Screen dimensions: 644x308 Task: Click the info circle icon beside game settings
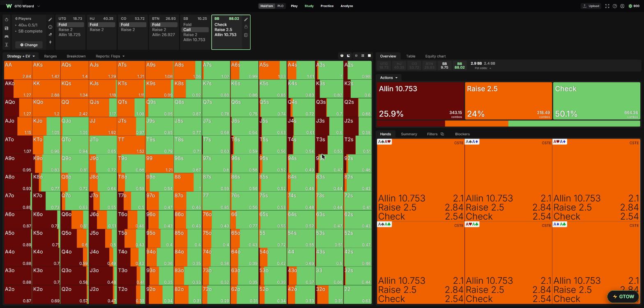(x=50, y=27)
